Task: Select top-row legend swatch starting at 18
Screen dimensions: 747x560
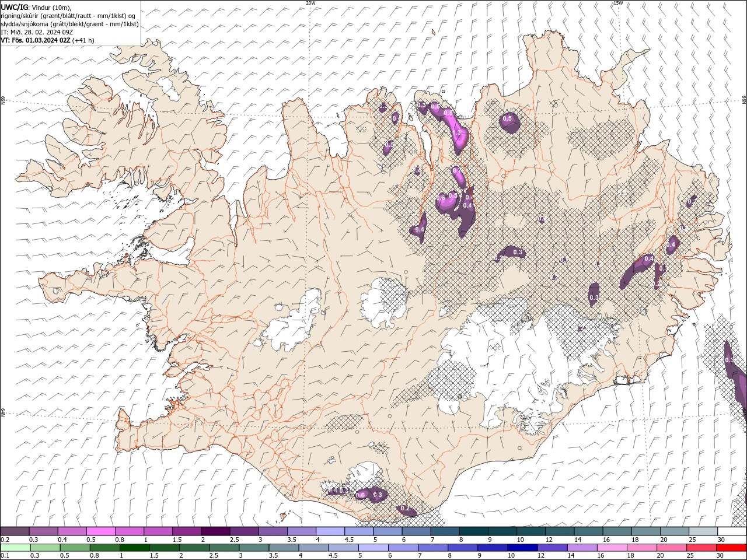Action: (x=645, y=531)
